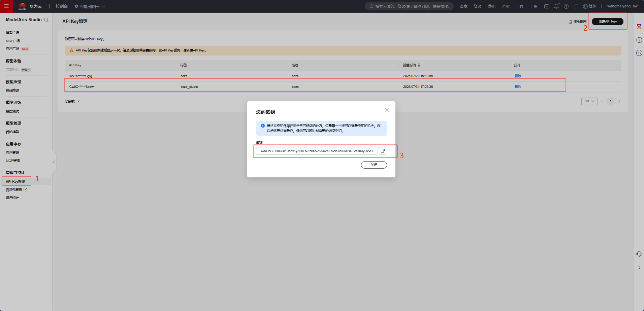
Task: Open the hamburger menu in top bar
Action: [x=6, y=6]
